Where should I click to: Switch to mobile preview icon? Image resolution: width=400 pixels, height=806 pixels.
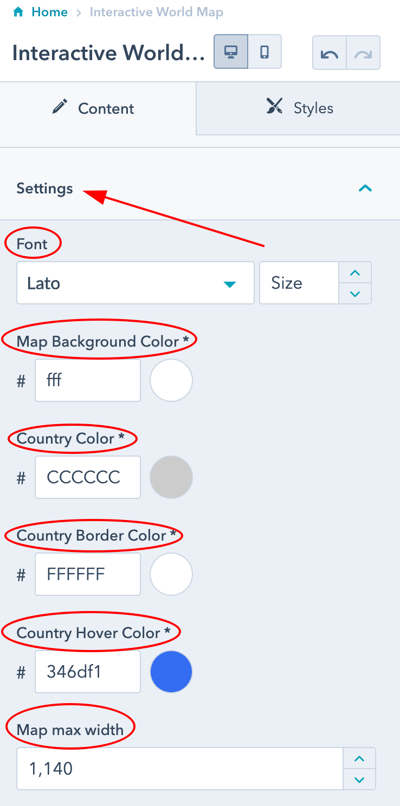(265, 51)
